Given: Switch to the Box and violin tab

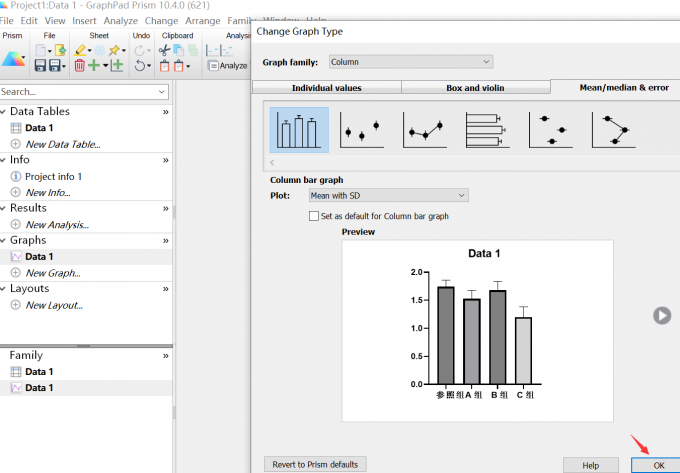Looking at the screenshot, I should pyautogui.click(x=475, y=88).
